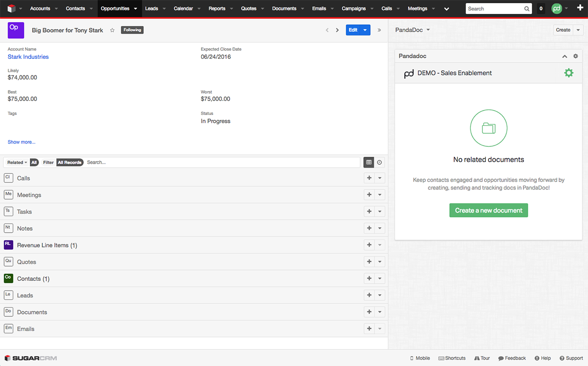
Task: Open Meetings subpanel actions dropdown
Action: (380, 195)
